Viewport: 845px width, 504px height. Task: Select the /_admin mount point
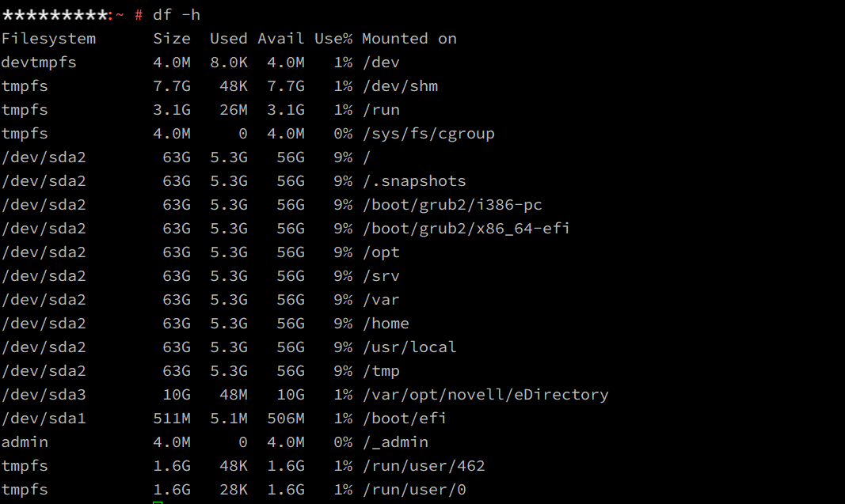(395, 442)
